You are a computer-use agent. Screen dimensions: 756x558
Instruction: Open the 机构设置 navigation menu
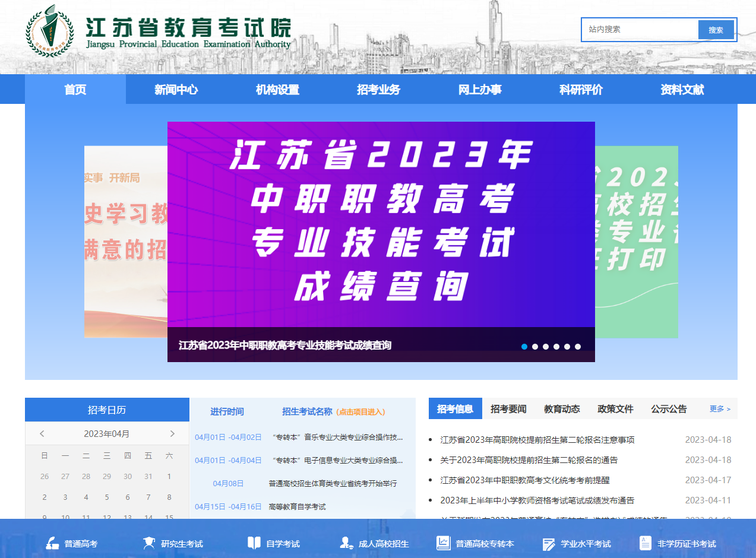point(277,90)
